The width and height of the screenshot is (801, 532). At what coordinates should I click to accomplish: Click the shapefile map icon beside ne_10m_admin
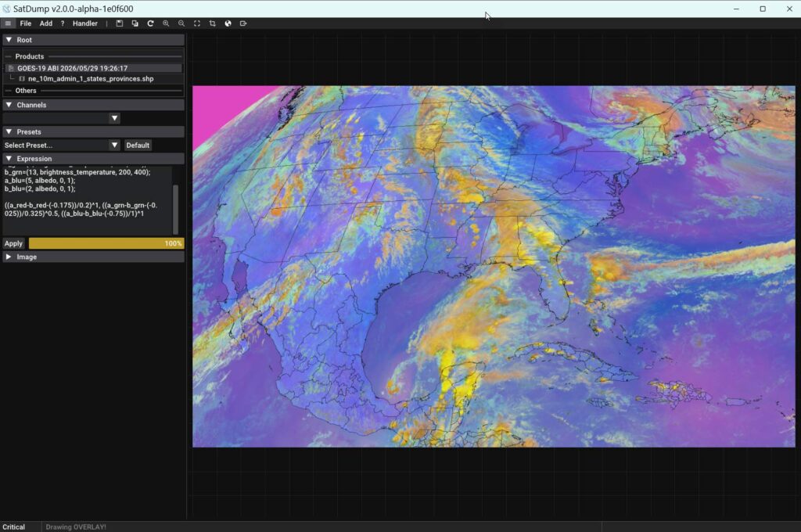point(22,79)
